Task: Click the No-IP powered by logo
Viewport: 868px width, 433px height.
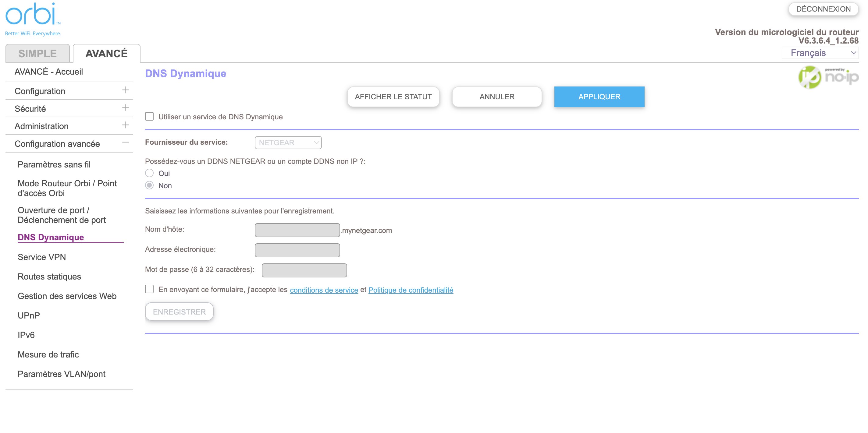Action: pyautogui.click(x=828, y=77)
